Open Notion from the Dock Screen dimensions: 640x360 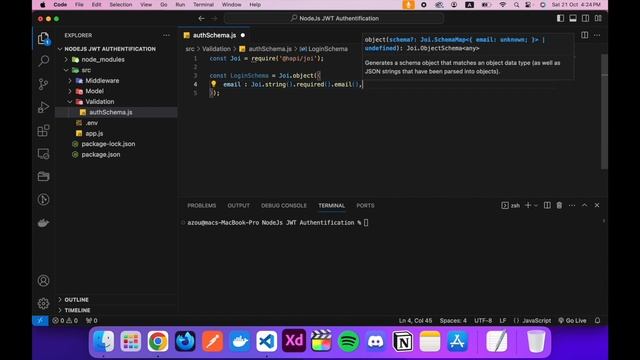(x=402, y=341)
